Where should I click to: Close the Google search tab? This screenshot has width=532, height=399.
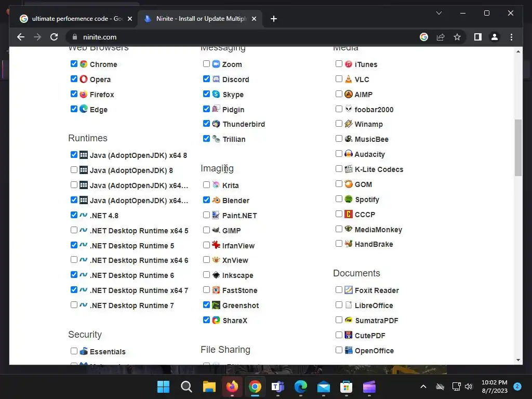(129, 19)
